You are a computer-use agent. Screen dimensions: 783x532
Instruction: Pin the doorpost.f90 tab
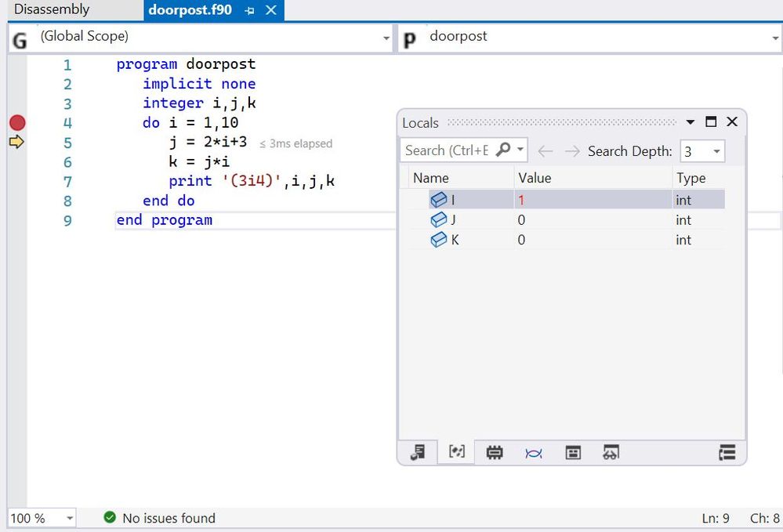[x=249, y=10]
